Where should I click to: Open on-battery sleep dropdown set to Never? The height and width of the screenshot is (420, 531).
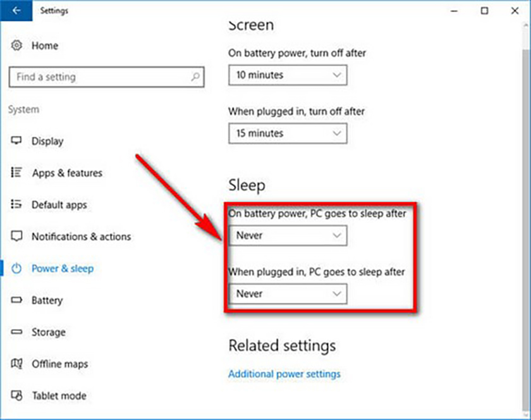coord(288,235)
